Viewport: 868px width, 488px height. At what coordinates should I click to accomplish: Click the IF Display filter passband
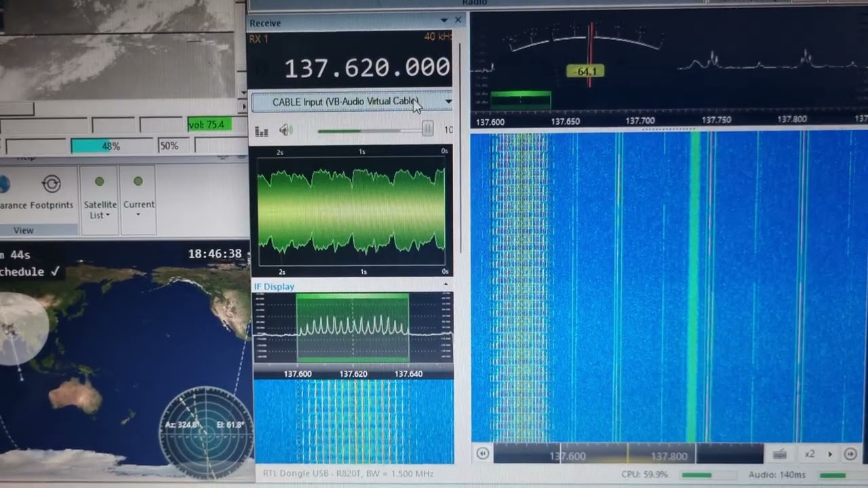pos(353,328)
